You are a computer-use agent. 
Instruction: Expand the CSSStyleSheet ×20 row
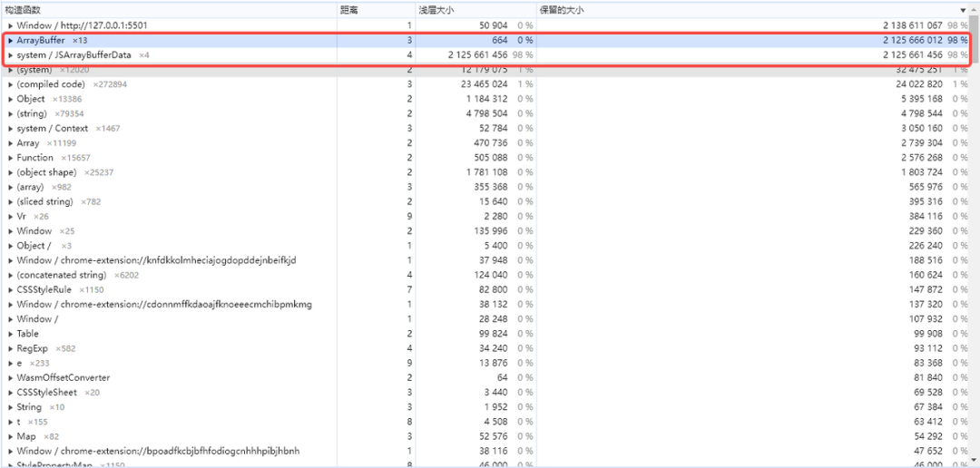click(11, 393)
